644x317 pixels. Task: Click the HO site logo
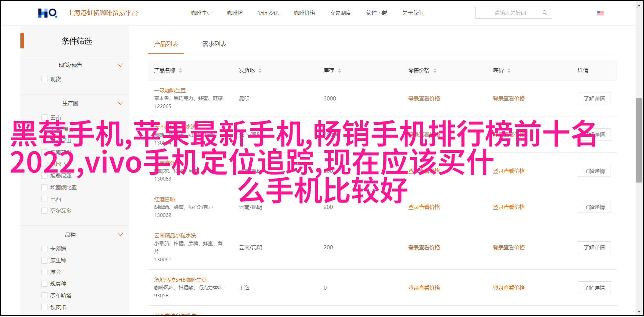pyautogui.click(x=47, y=13)
